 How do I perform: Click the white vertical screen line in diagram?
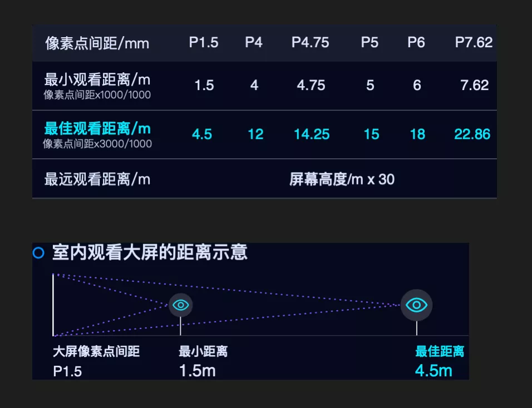pos(53,305)
